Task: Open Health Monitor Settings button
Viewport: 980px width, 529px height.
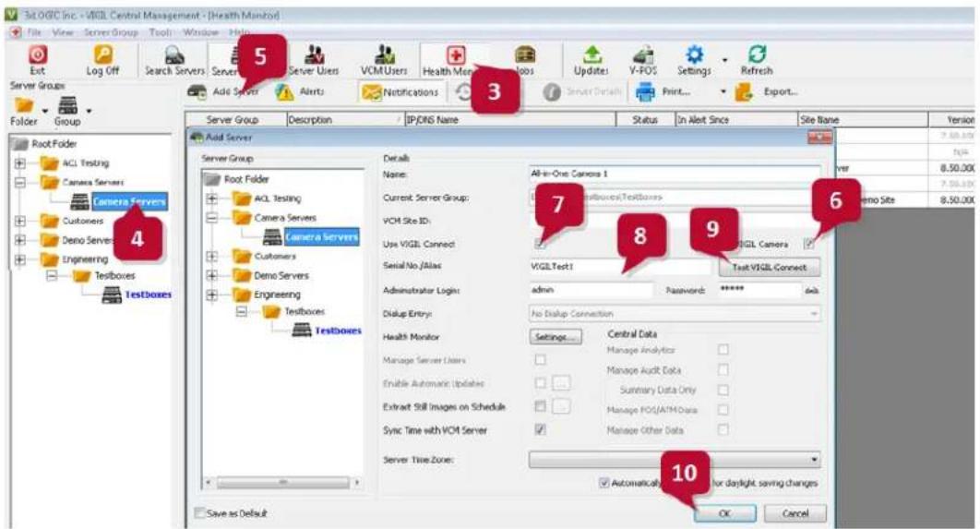Action: [x=555, y=337]
